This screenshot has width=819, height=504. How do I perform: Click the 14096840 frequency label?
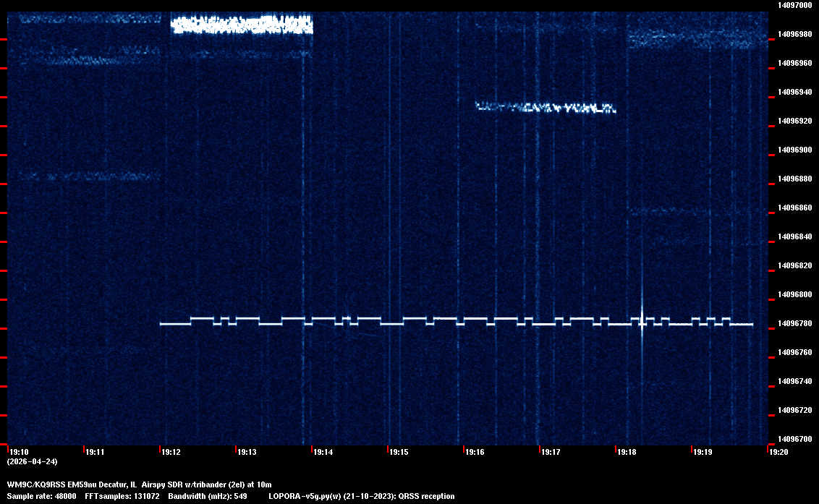(x=794, y=236)
